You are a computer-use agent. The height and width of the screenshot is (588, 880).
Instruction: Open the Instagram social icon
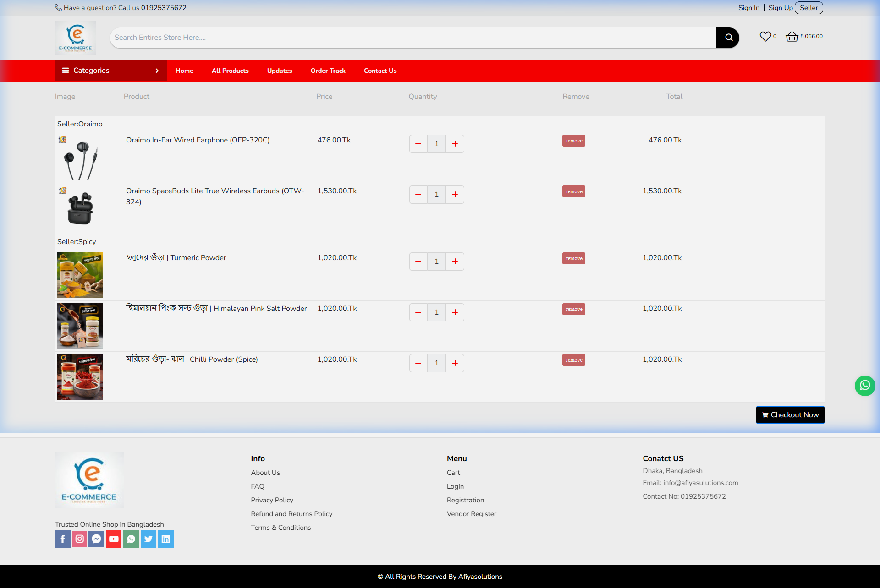[79, 539]
